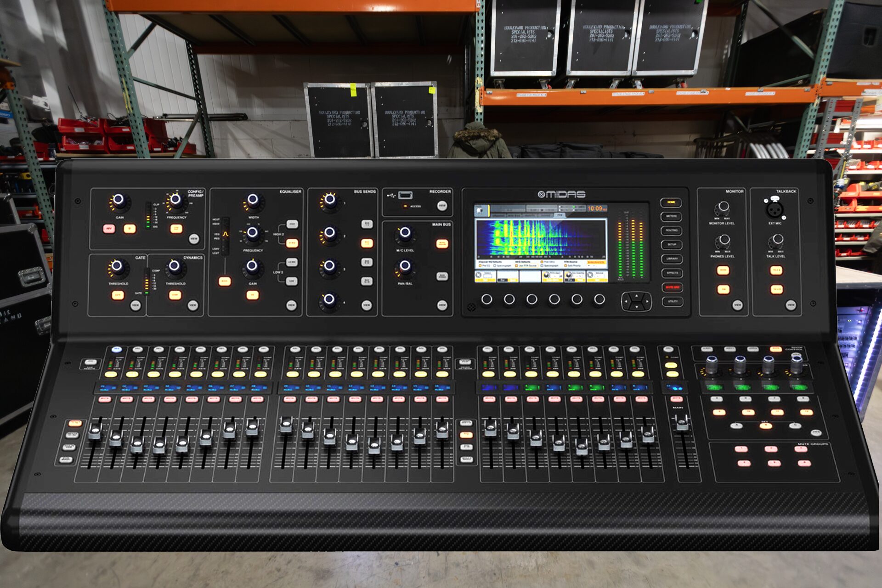Toggle the red 48V phantom power button
882x588 pixels.
coord(109,229)
